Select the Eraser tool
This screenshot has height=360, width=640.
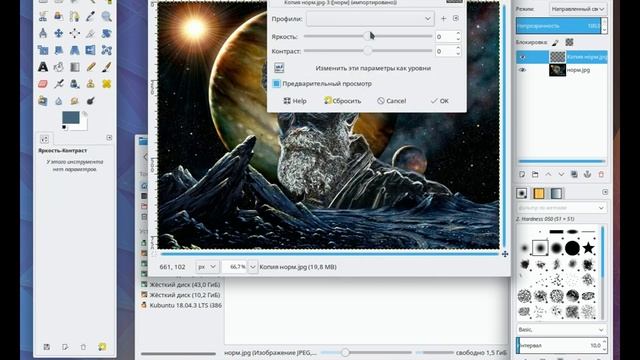(43, 84)
